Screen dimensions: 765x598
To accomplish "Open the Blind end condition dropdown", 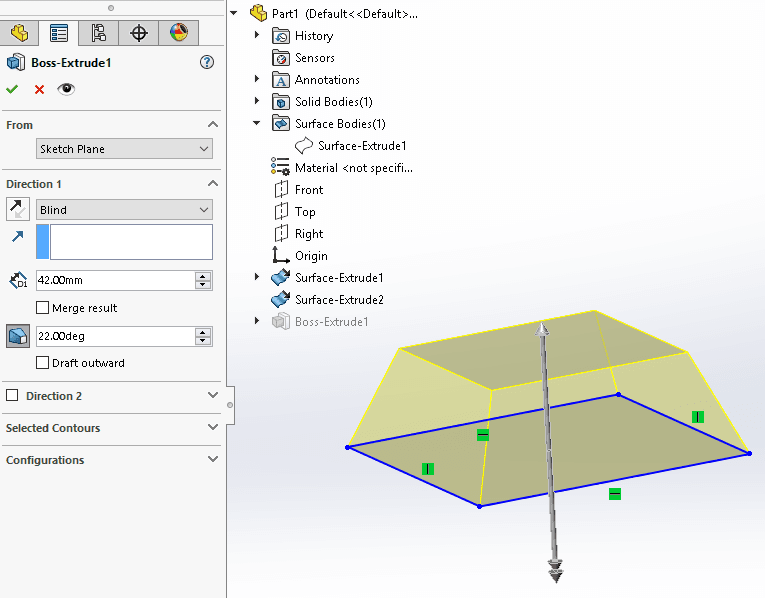I will tap(124, 210).
